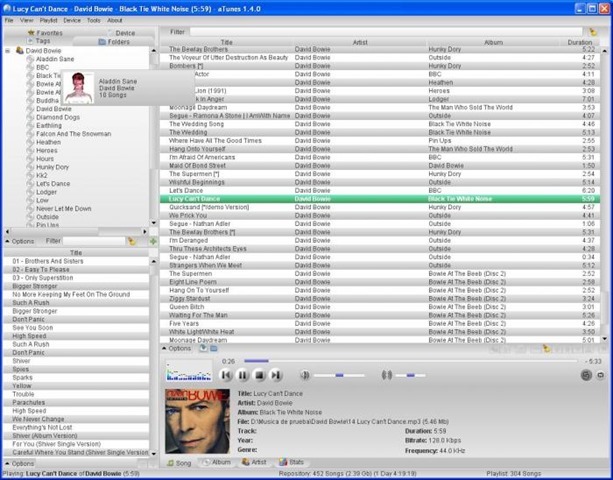Switch to the Folders tab
The height and width of the screenshot is (480, 613).
point(114,42)
